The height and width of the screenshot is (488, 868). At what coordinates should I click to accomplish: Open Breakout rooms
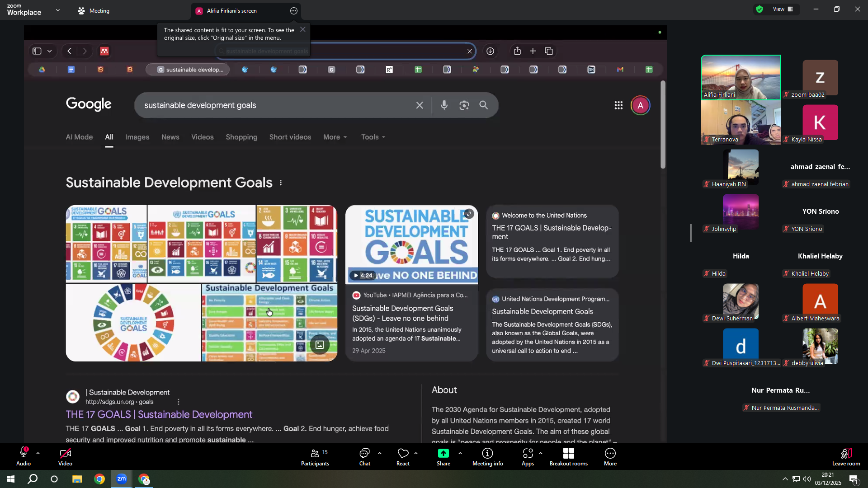coord(569,456)
